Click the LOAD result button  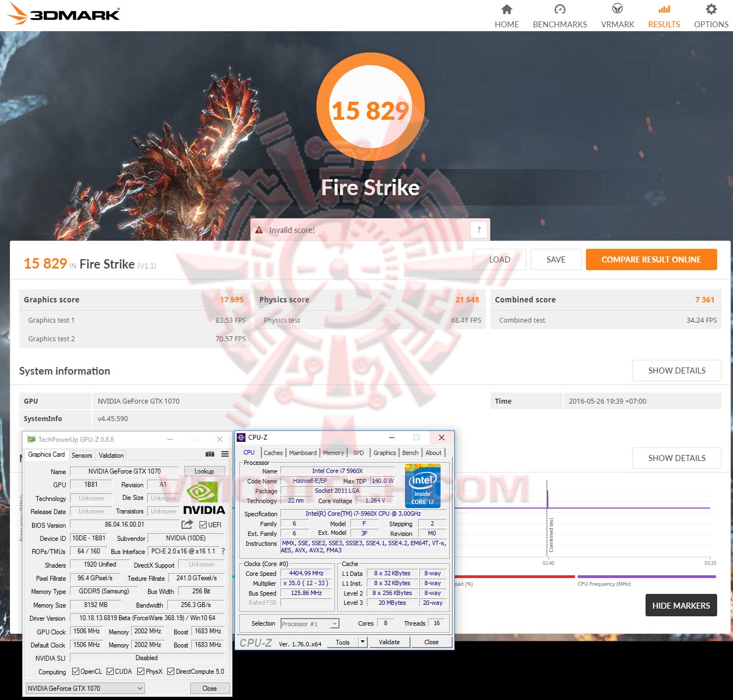click(500, 260)
